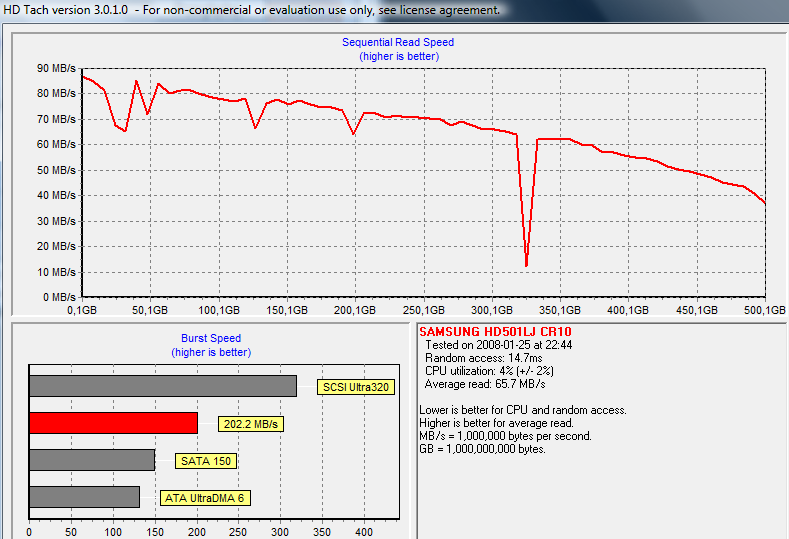Click the 'SAMSUNG HD501LJ CR10' drive name
This screenshot has height=539, width=789.
(x=495, y=332)
